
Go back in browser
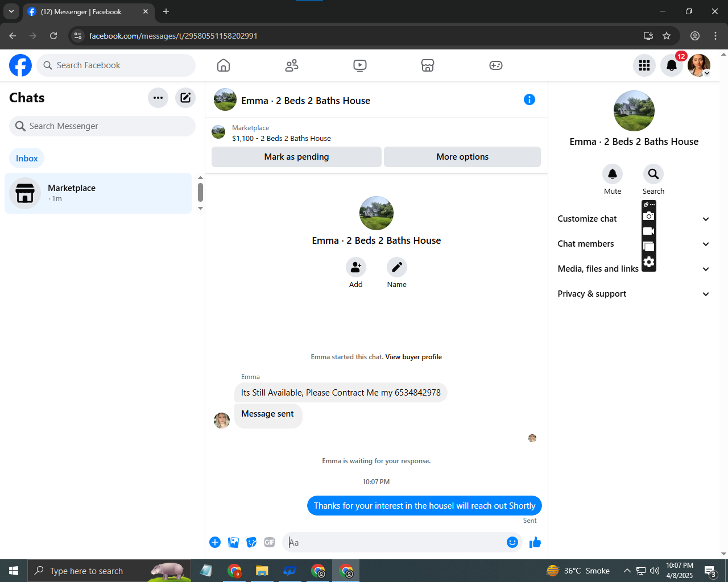point(13,36)
